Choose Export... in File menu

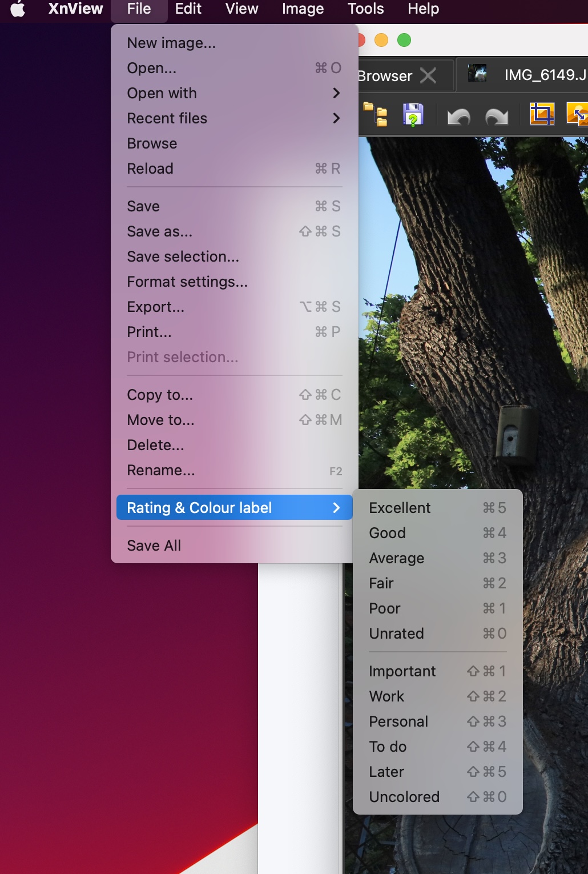pyautogui.click(x=235, y=307)
